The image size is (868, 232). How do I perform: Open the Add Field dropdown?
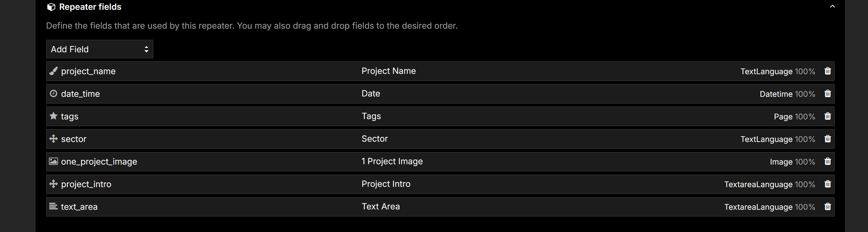(x=100, y=49)
